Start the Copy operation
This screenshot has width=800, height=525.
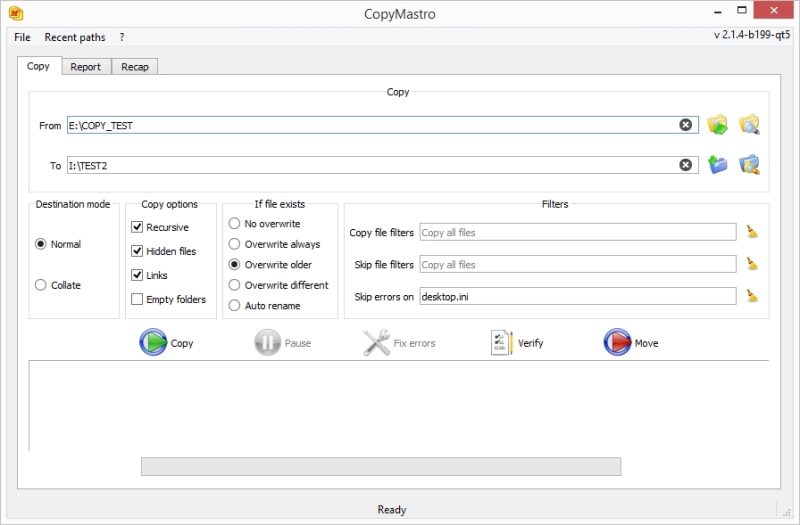(166, 342)
